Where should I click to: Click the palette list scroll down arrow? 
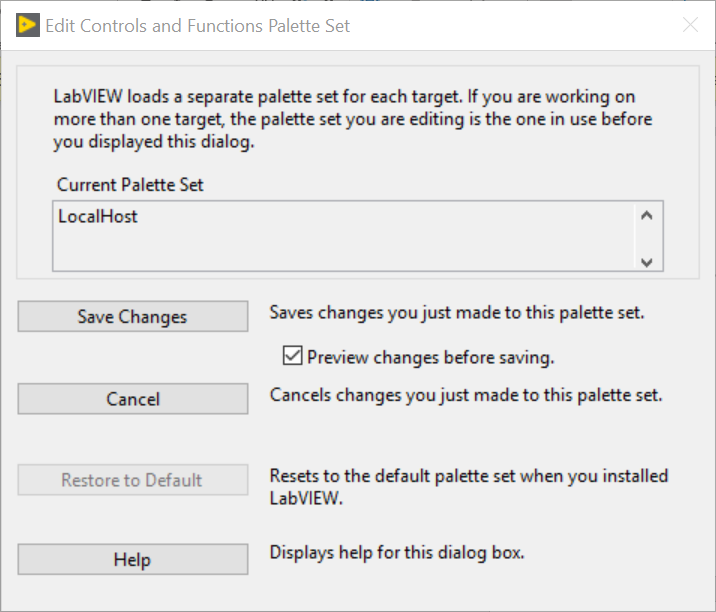pyautogui.click(x=647, y=262)
